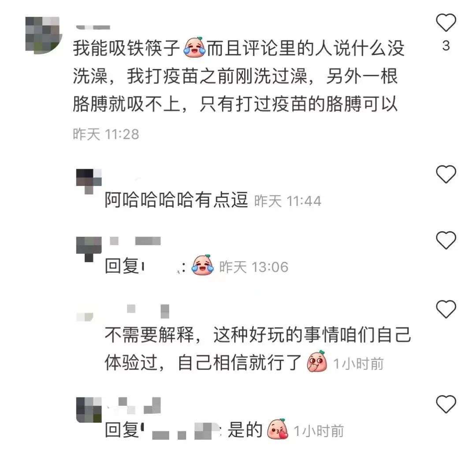476x457 pixels.
Task: Open the top commenter's blurred username
Action: [x=93, y=27]
